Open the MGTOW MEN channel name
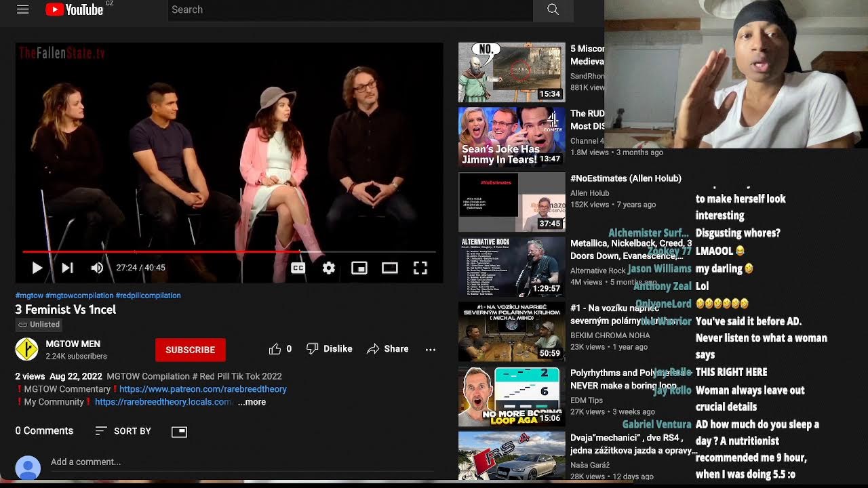Viewport: 868px width, 488px height. pos(73,344)
